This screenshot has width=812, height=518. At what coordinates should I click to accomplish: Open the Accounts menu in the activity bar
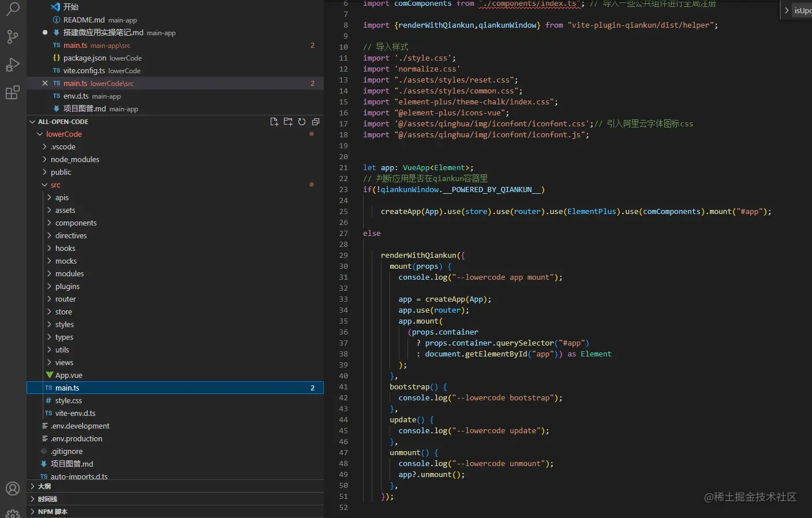click(13, 489)
